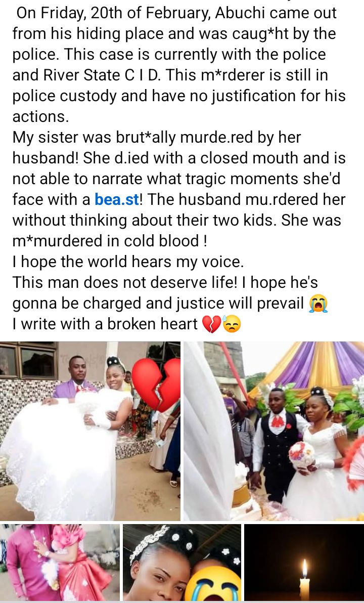The width and height of the screenshot is (364, 603).
Task: Click the "This man does not deserve life!" sentence
Action: pyautogui.click(x=125, y=283)
